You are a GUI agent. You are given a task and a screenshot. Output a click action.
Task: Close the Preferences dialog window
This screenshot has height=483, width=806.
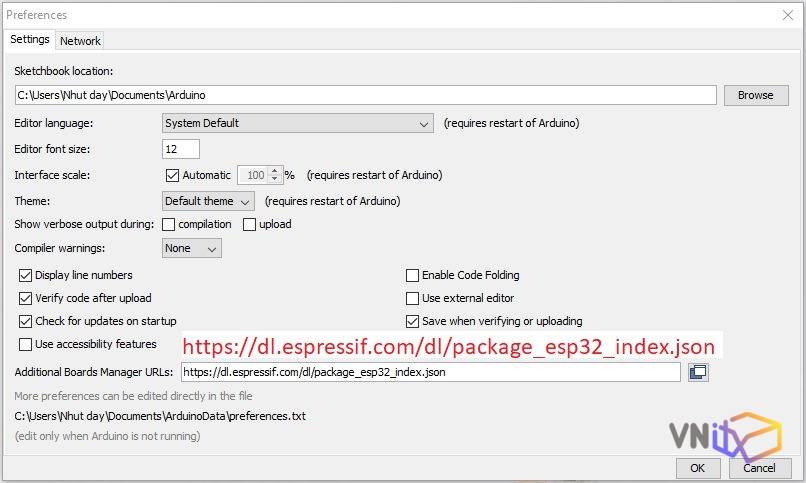click(x=787, y=15)
